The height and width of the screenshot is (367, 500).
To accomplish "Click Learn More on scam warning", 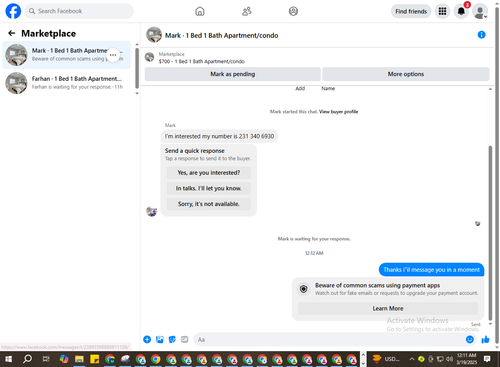I will click(388, 308).
